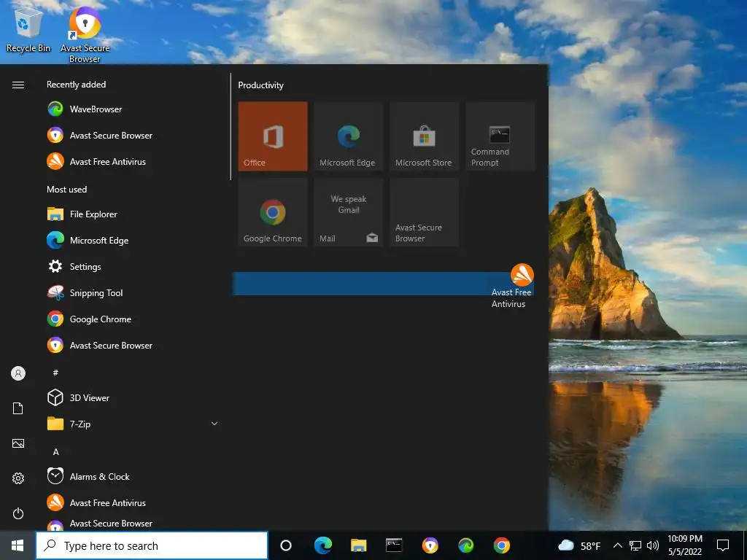
Task: Click the A letter header
Action: click(x=55, y=451)
